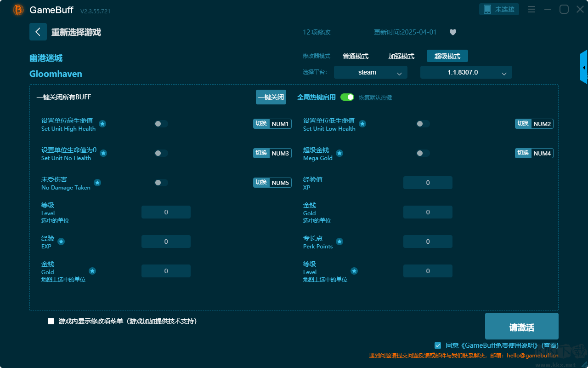Select 普通模式 tab

coord(356,56)
